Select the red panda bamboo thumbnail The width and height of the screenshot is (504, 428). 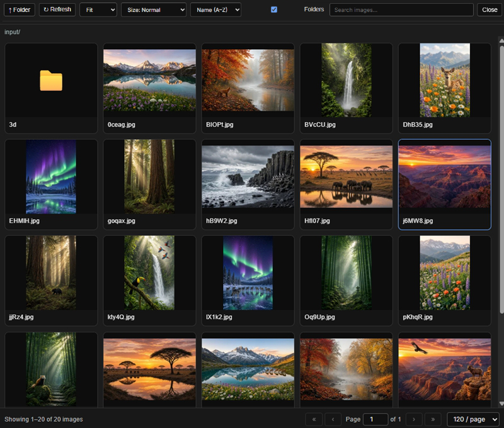tap(51, 369)
